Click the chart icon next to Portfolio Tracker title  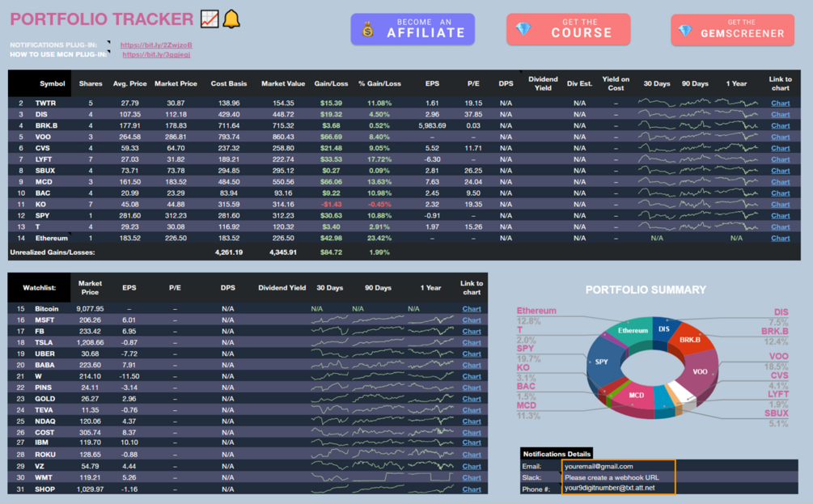[210, 19]
